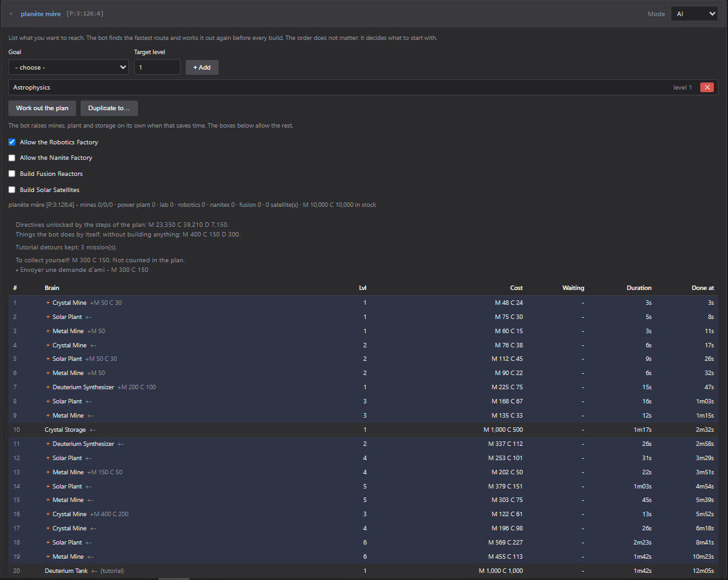Enable Build Fusion Reactors checkbox
Screen dimensions: 728x580
click(12, 173)
